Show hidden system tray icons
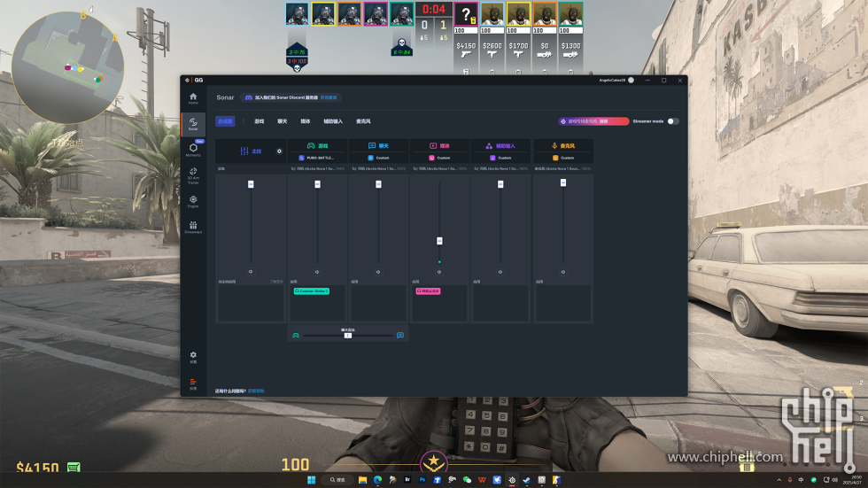 point(779,480)
